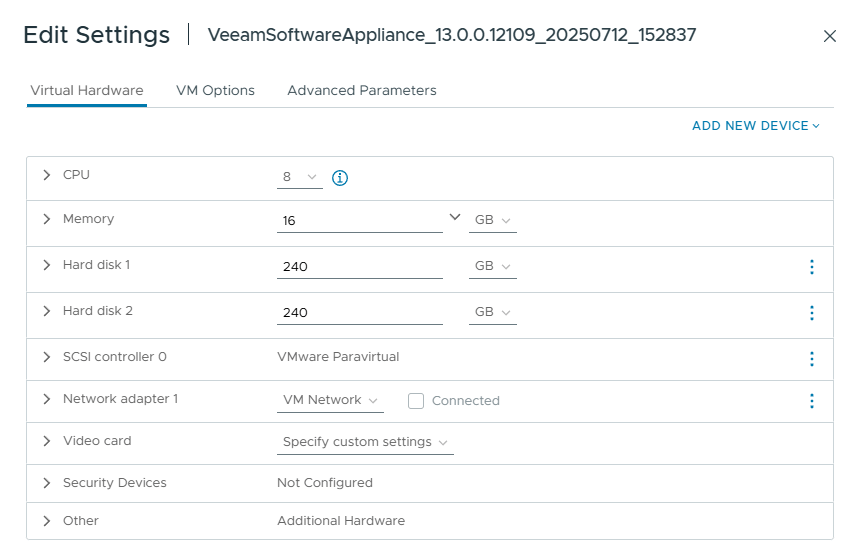Click the Add New Device button
Screen dimensions: 860x547
(x=755, y=126)
